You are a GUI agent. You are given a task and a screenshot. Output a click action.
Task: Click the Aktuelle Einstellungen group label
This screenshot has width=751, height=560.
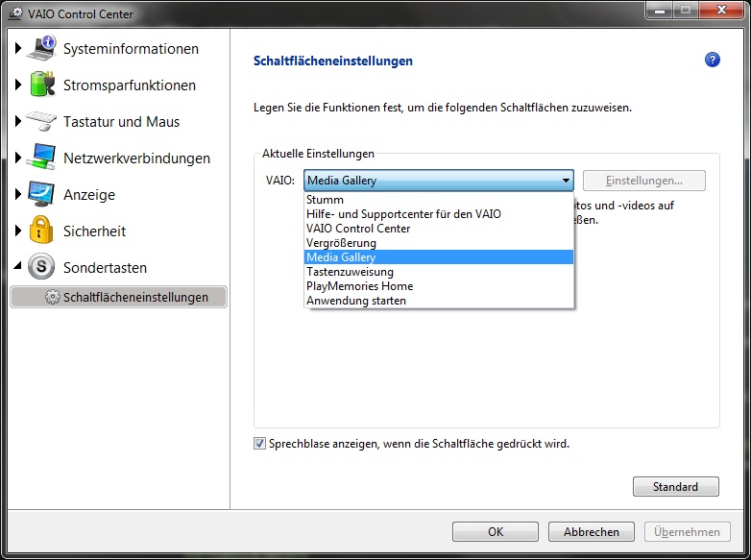click(318, 154)
